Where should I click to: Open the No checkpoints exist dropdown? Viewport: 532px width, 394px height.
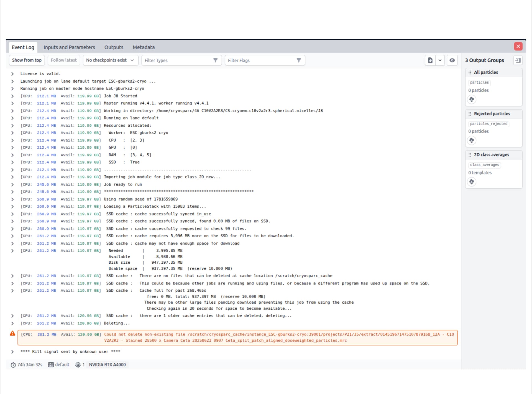(x=111, y=60)
